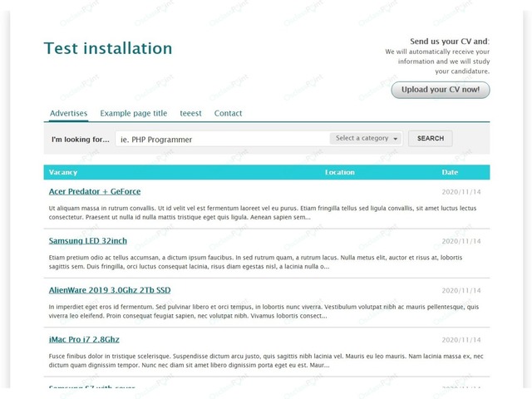The image size is (532, 399).
Task: Open the iMac Pro i7 2.8Ghz listing
Action: [x=84, y=339]
